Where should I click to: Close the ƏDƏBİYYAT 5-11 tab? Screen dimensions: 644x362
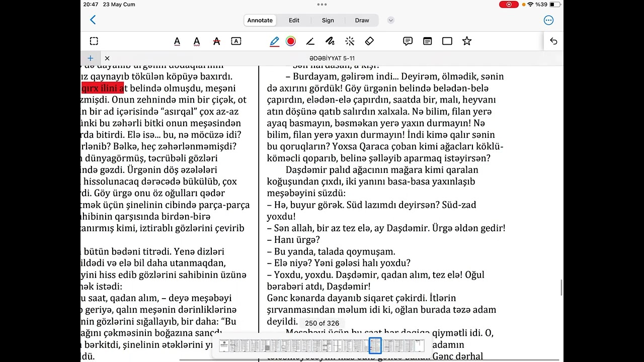click(x=107, y=58)
